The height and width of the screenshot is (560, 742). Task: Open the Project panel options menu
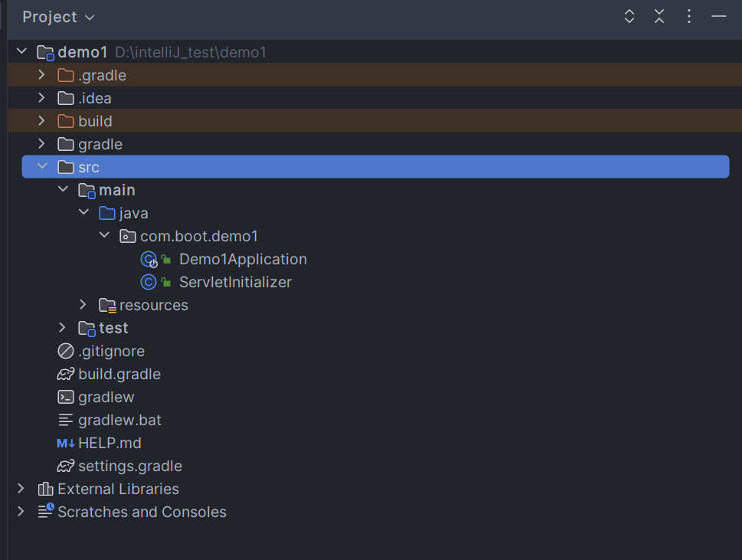click(688, 17)
